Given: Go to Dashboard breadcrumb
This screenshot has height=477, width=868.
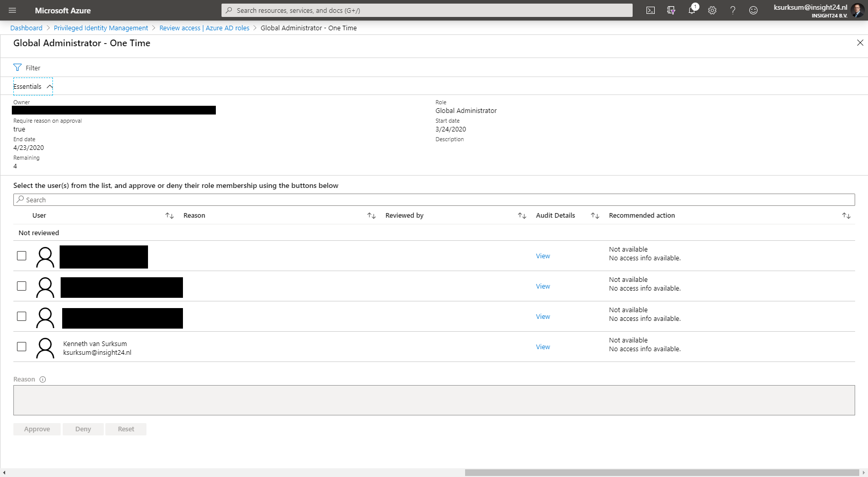Looking at the screenshot, I should click(26, 28).
